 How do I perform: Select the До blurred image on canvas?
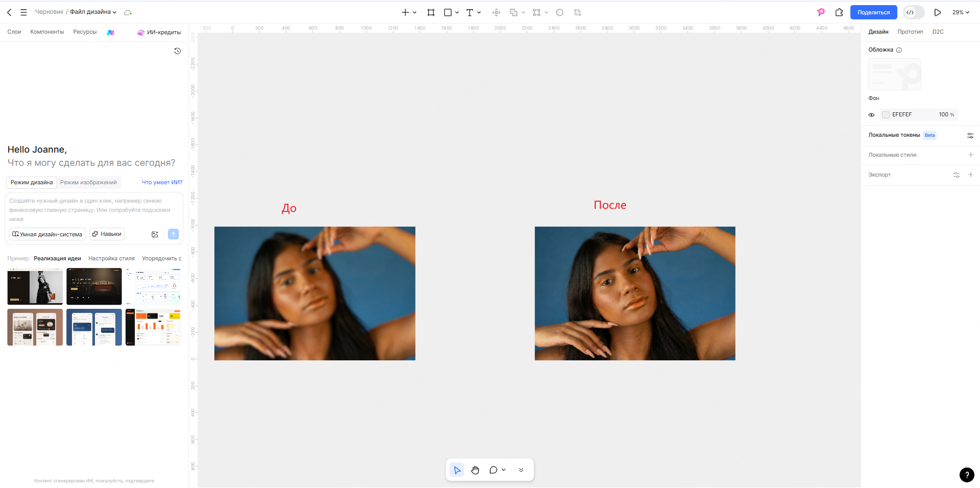tap(315, 294)
